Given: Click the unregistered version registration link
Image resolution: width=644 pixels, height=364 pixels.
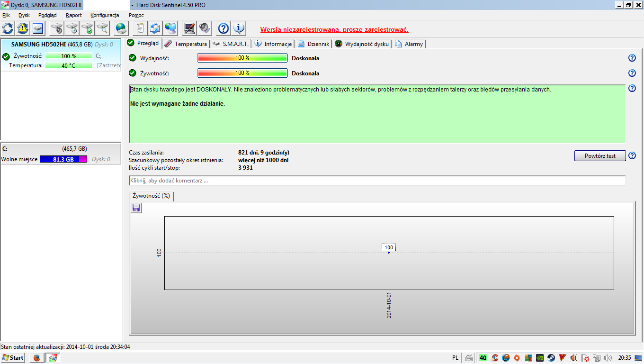Looking at the screenshot, I should pyautogui.click(x=334, y=29).
